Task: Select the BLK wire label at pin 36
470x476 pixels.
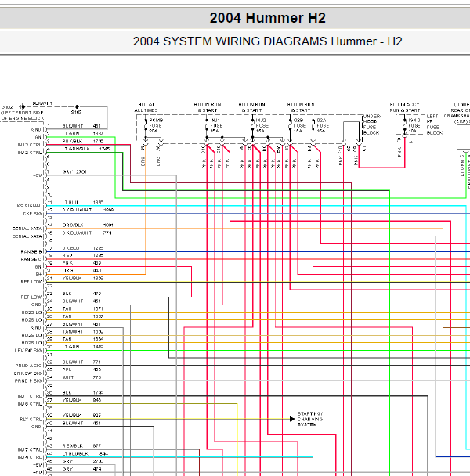Action: coord(67,392)
